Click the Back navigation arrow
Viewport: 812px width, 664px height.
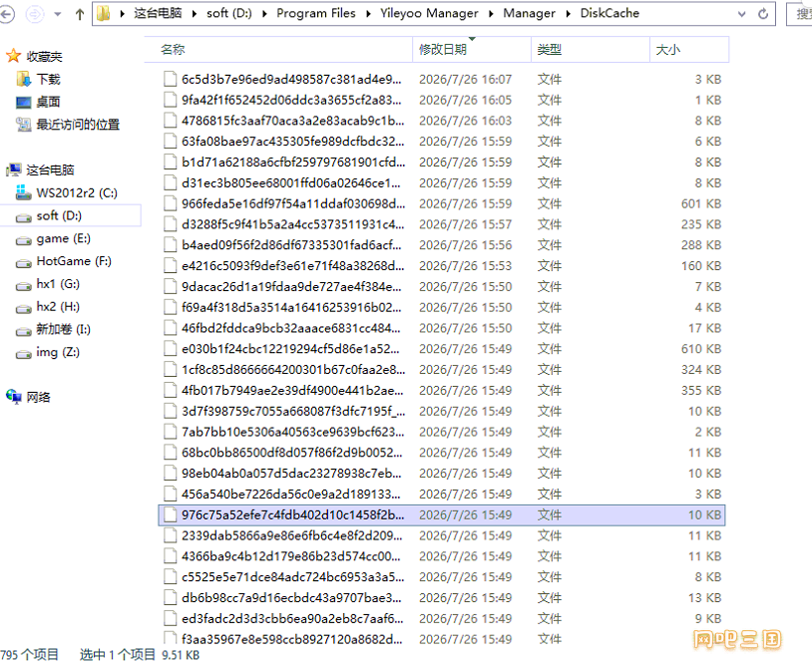6,14
